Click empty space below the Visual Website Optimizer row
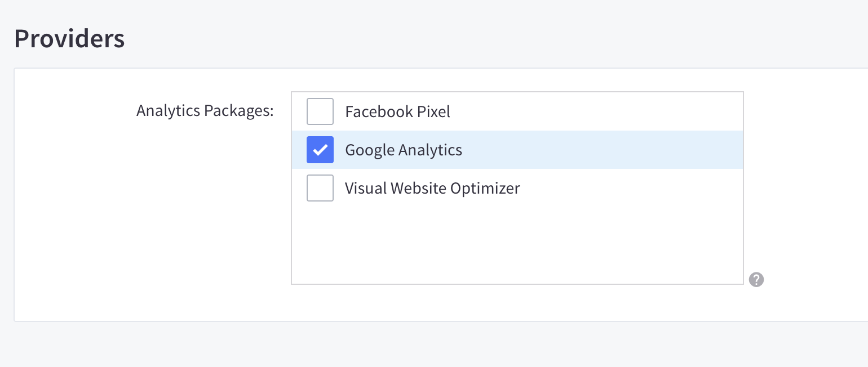The image size is (868, 367). pos(517,242)
